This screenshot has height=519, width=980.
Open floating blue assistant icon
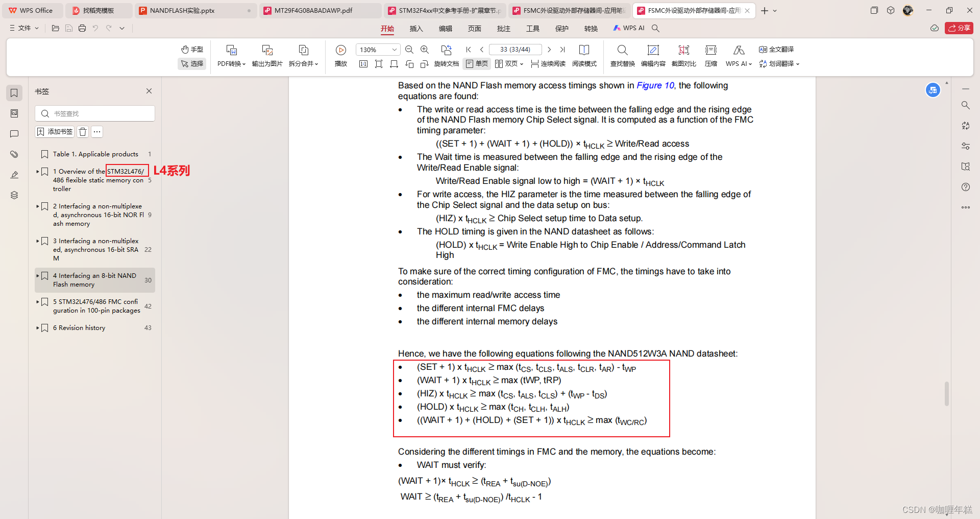933,90
